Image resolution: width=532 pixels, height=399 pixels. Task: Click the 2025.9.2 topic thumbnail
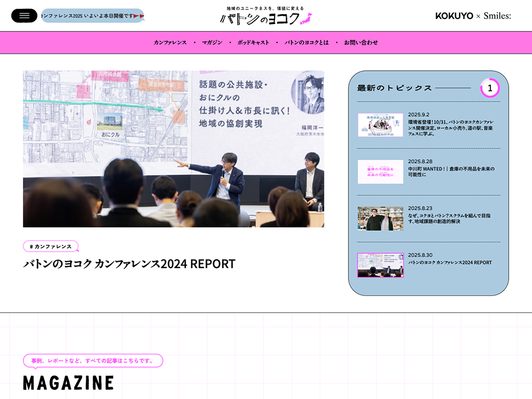[x=380, y=125]
